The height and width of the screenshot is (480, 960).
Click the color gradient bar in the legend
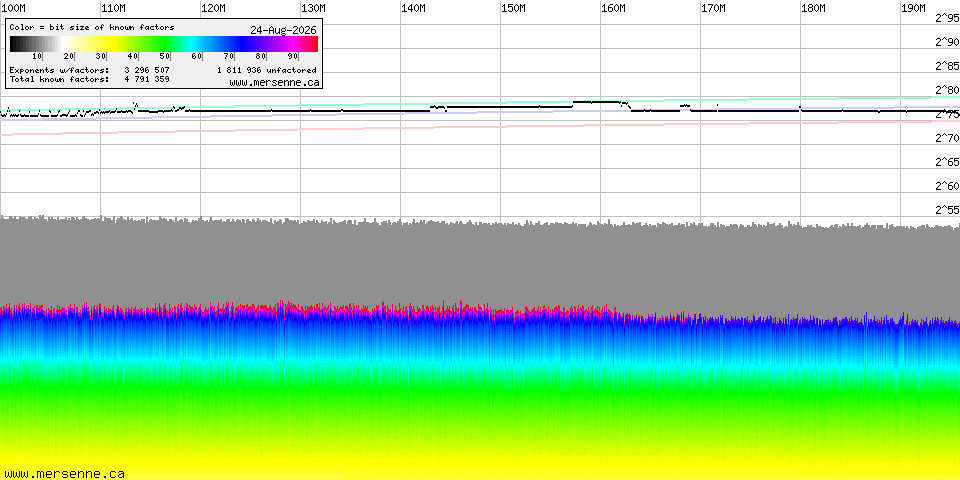pyautogui.click(x=164, y=43)
